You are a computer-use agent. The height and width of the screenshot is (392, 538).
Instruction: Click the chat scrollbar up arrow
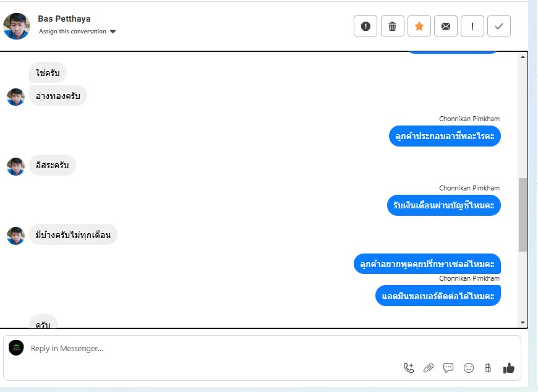(x=523, y=57)
